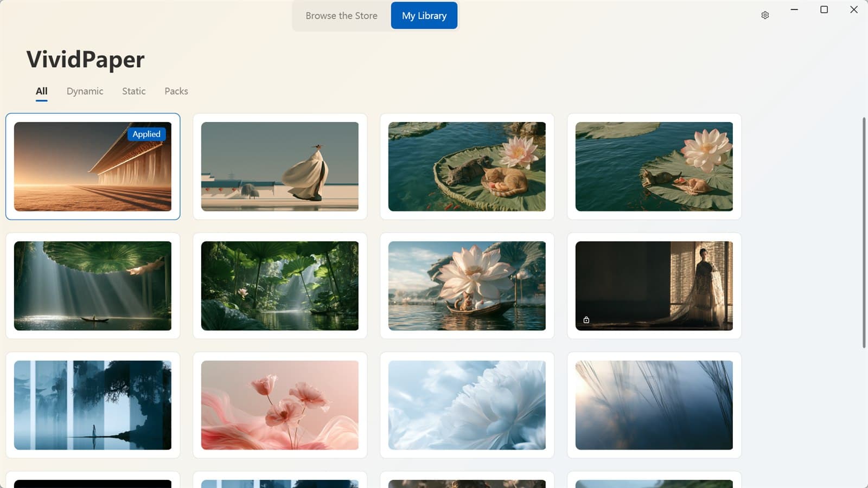Show All wallpapers filter
868x488 pixels.
(x=42, y=91)
